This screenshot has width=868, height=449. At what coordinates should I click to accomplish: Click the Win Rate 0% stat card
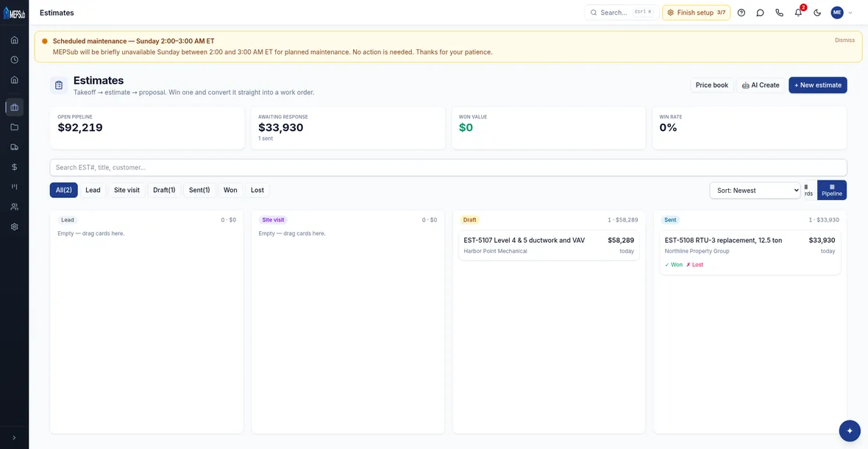(750, 128)
